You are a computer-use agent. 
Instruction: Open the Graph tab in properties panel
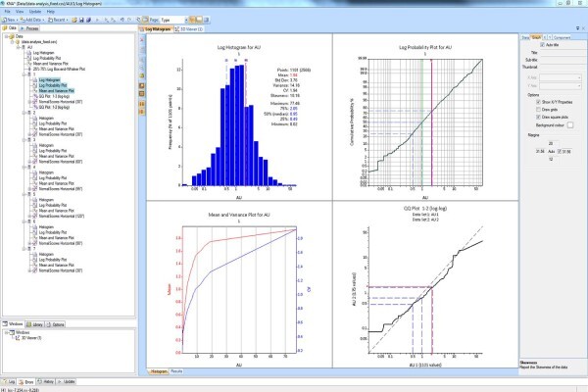coord(536,37)
